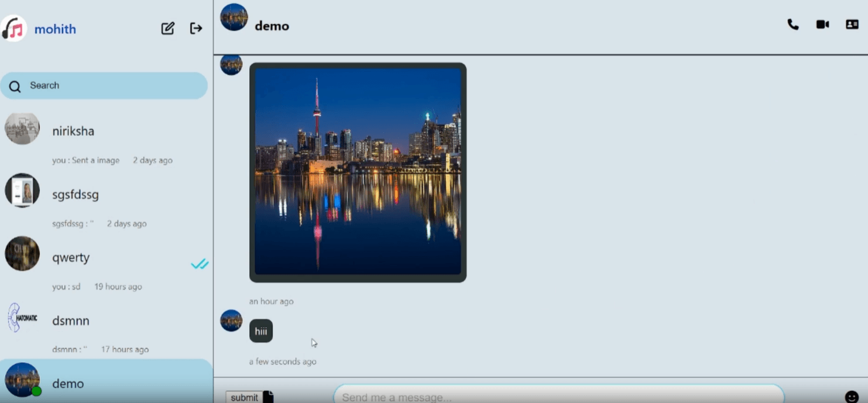The height and width of the screenshot is (403, 868).
Task: Click the submit button
Action: click(x=244, y=398)
